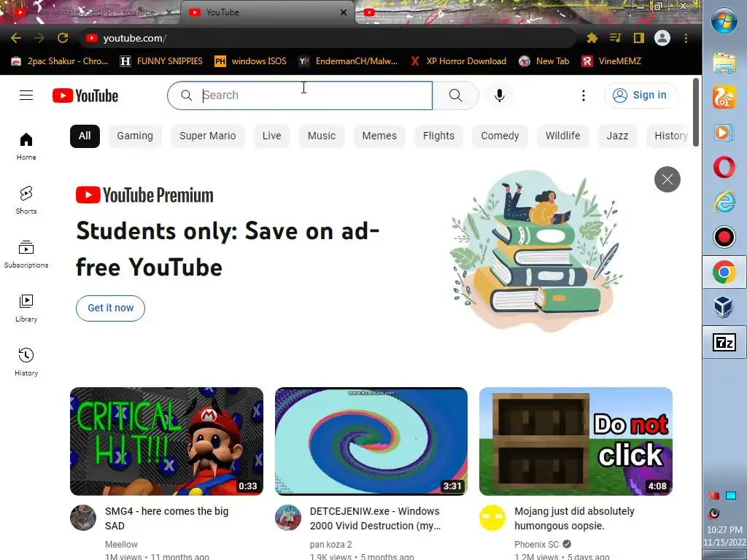The height and width of the screenshot is (560, 747).
Task: Go to Home in sidebar
Action: (26, 146)
